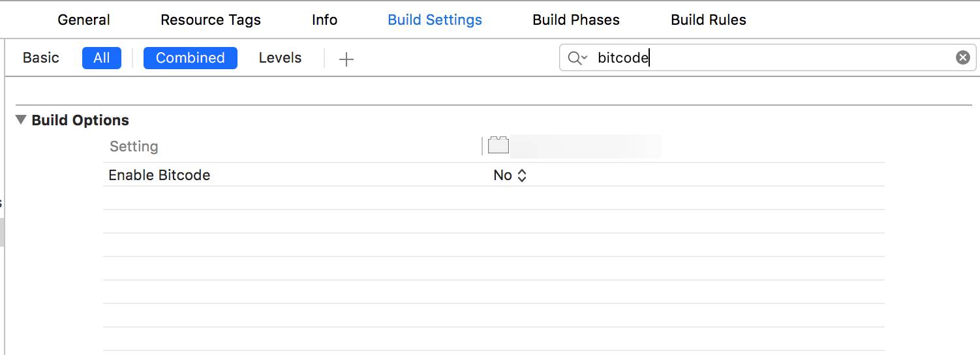Toggle Combined view mode
The width and height of the screenshot is (980, 355).
tap(190, 58)
